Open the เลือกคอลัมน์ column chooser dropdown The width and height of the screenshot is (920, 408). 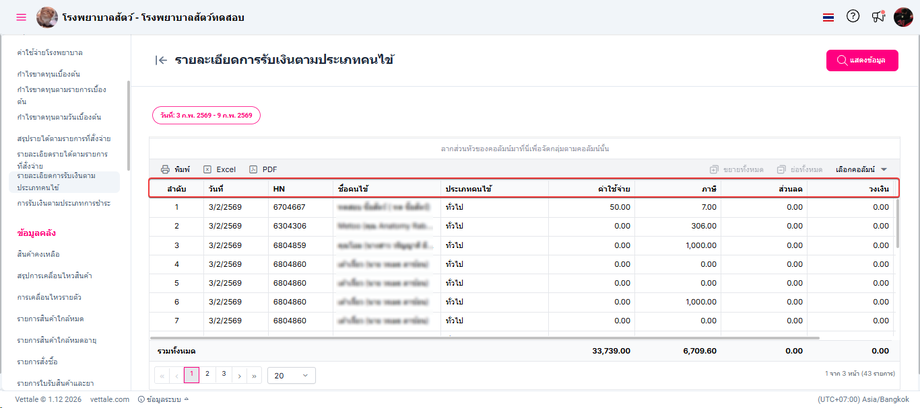tap(861, 169)
